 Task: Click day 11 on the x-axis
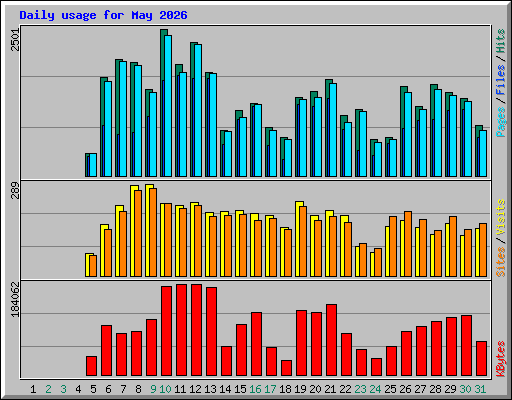point(180,389)
